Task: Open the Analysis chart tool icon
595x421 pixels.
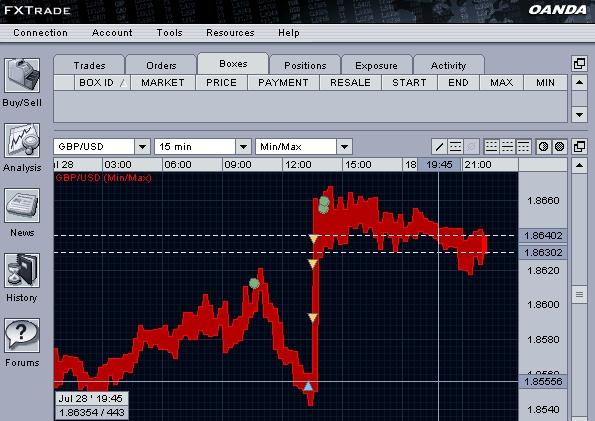Action: pos(22,140)
